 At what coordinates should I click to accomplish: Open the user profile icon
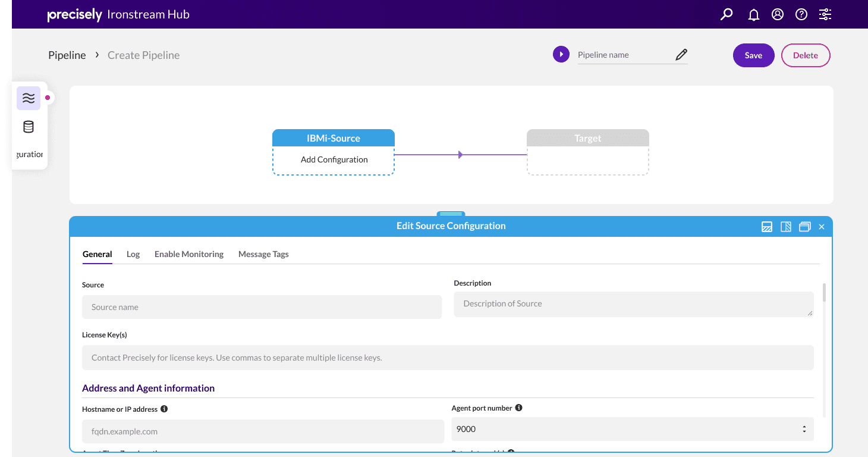click(x=778, y=14)
